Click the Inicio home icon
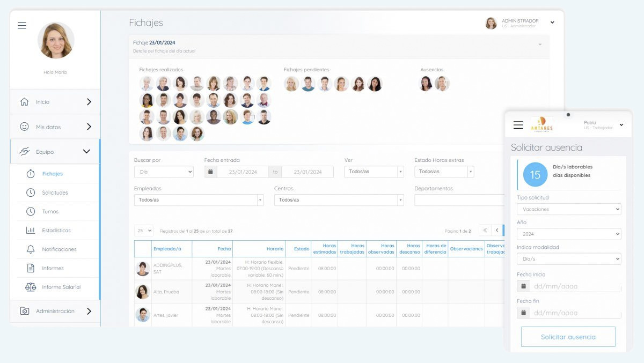The width and height of the screenshot is (644, 363). tap(24, 102)
